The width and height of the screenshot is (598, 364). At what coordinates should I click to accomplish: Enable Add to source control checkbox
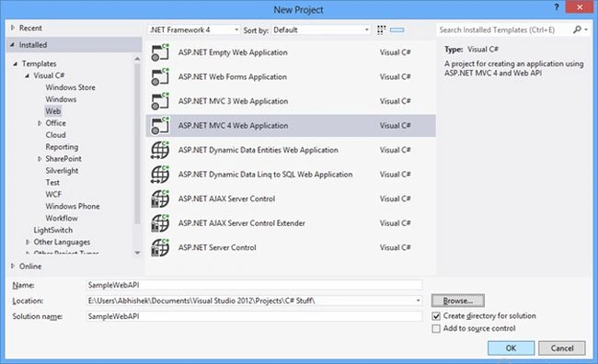click(436, 328)
